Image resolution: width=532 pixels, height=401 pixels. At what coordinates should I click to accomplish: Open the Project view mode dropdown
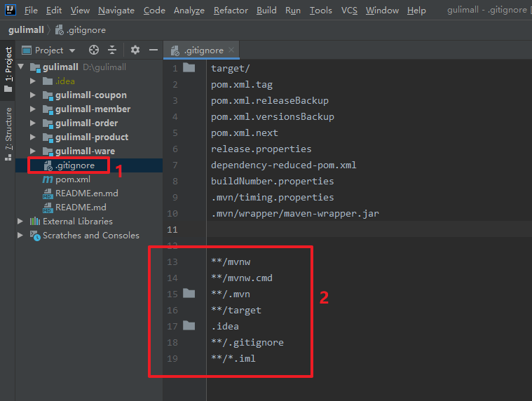(72, 50)
